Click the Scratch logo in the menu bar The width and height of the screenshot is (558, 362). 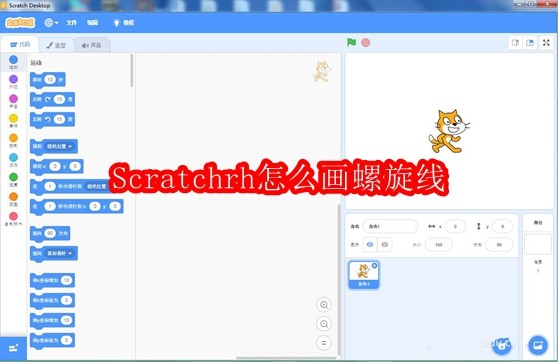tap(20, 23)
